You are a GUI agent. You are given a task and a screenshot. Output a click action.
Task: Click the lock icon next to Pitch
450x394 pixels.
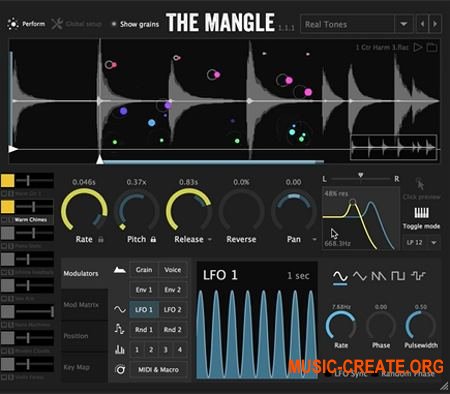click(153, 239)
